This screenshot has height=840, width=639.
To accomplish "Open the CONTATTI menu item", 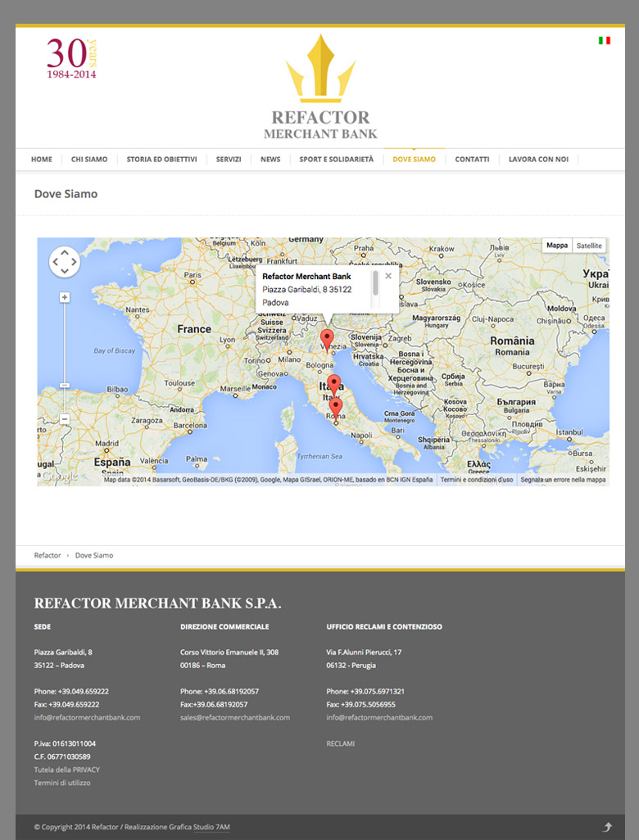I will coord(472,159).
